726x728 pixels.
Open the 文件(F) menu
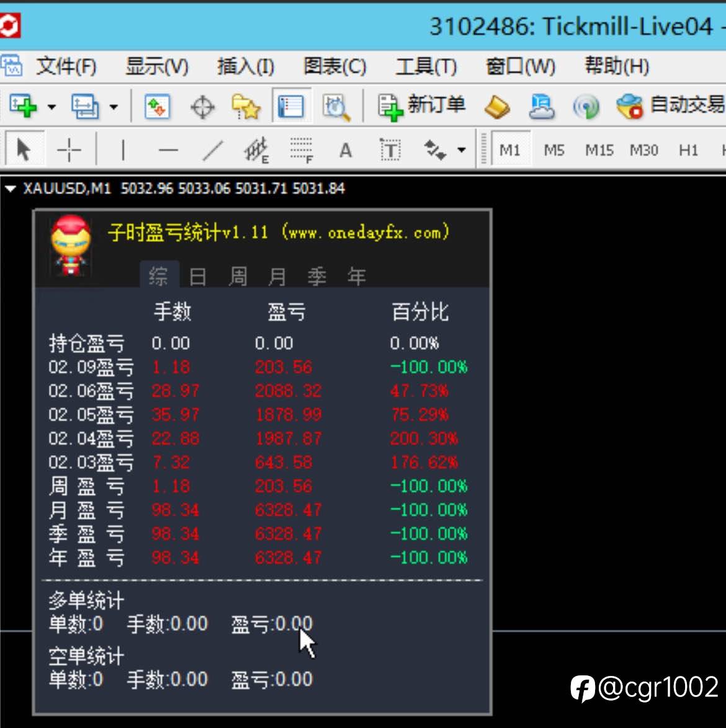coord(66,66)
